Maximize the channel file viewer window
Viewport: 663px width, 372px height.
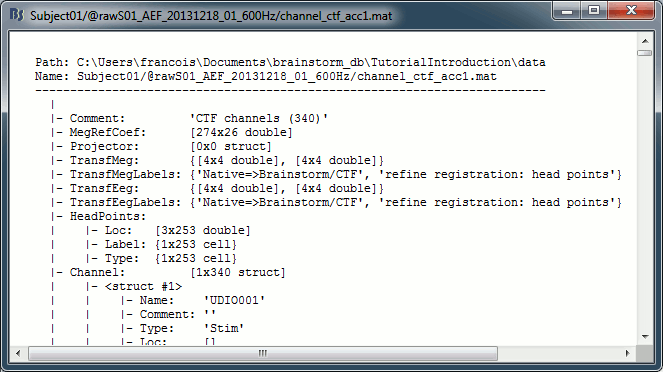(x=594, y=11)
